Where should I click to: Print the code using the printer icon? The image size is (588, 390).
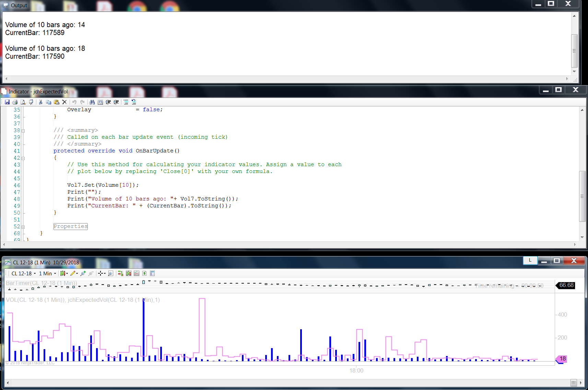(x=15, y=102)
